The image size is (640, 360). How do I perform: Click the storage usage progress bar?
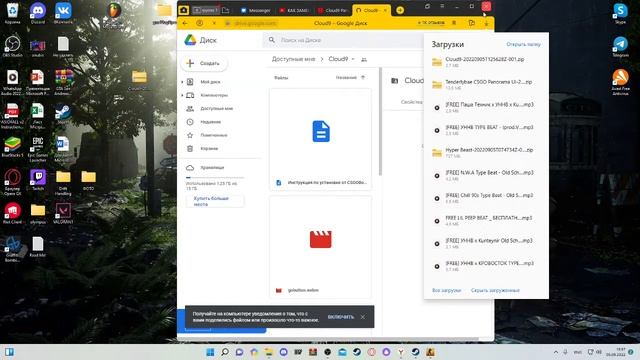[215, 178]
